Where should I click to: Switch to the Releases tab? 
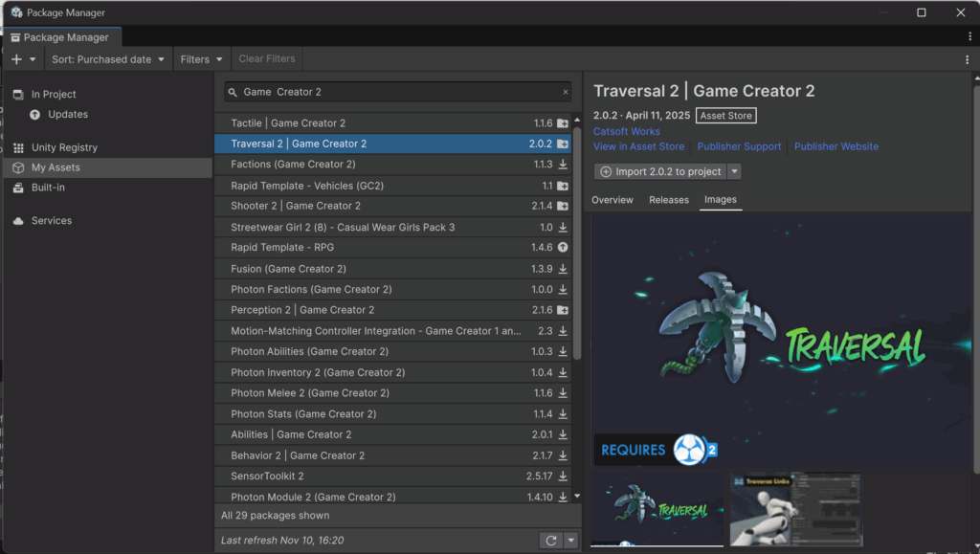(669, 200)
